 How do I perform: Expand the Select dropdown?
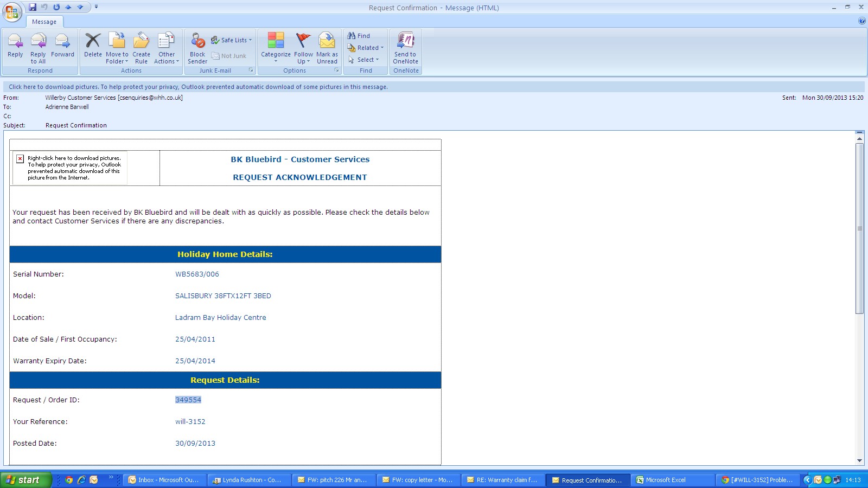pyautogui.click(x=363, y=60)
